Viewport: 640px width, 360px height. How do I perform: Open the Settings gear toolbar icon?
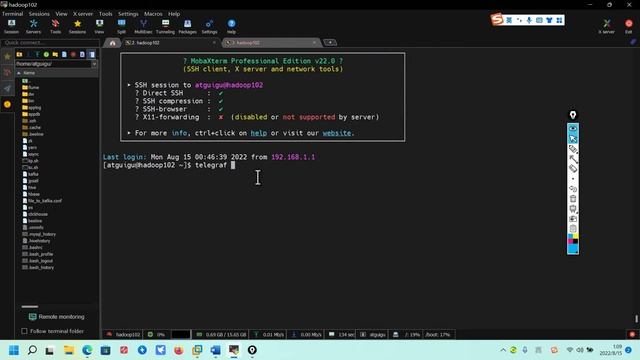[209, 26]
